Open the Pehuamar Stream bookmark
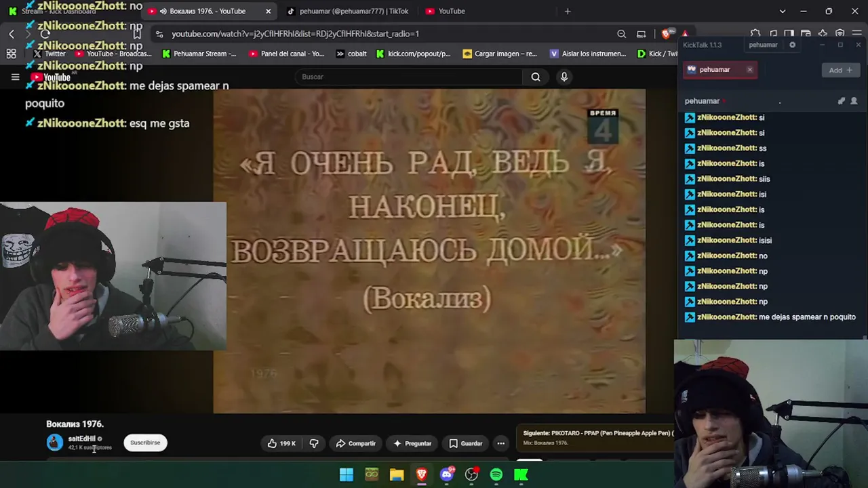This screenshot has height=488, width=868. (199, 54)
